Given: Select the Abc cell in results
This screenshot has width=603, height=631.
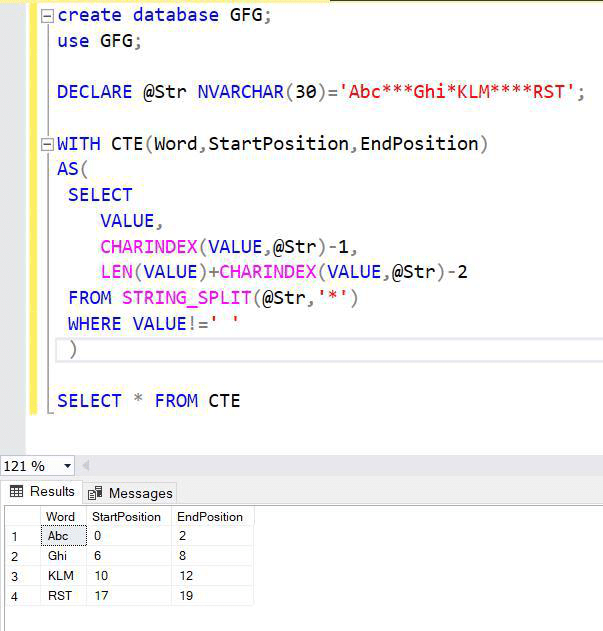Looking at the screenshot, I should 64,536.
